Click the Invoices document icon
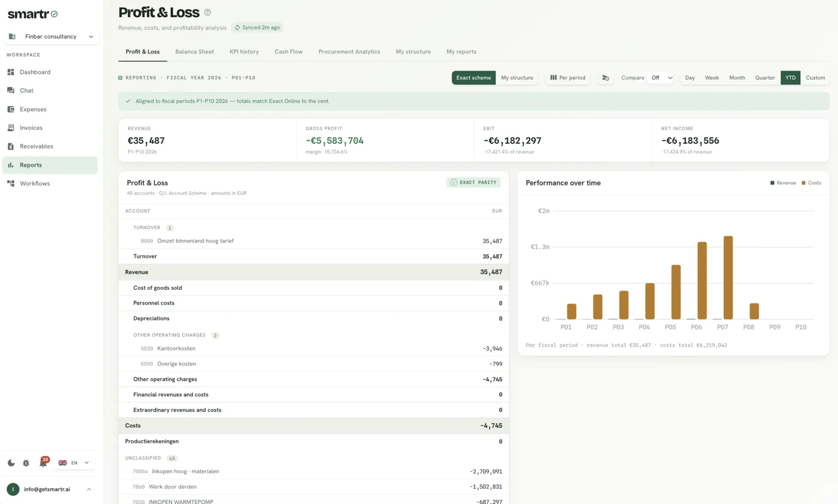The width and height of the screenshot is (838, 504). [10, 128]
